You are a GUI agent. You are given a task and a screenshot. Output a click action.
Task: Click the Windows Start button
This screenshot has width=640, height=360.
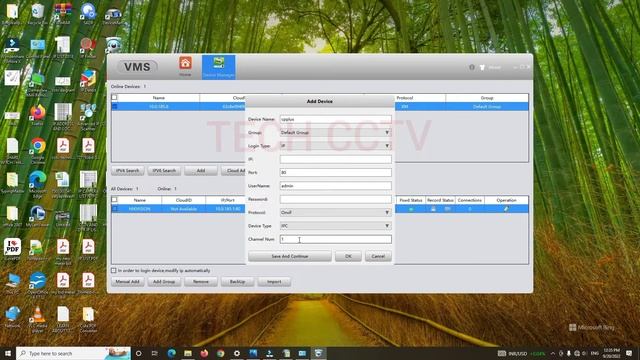point(8,353)
